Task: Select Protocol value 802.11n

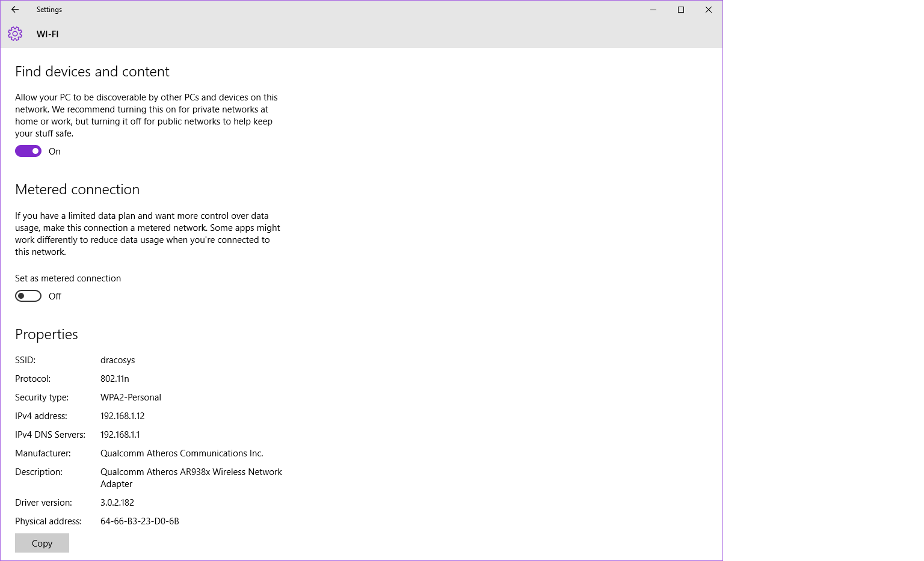Action: point(115,379)
